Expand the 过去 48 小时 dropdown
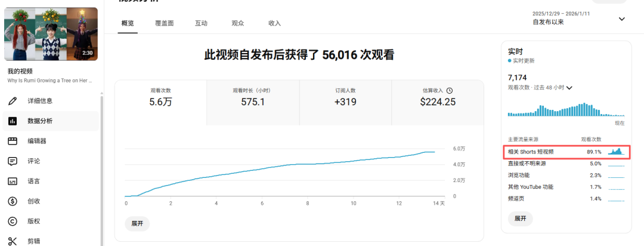This screenshot has height=246, width=644. (540, 88)
